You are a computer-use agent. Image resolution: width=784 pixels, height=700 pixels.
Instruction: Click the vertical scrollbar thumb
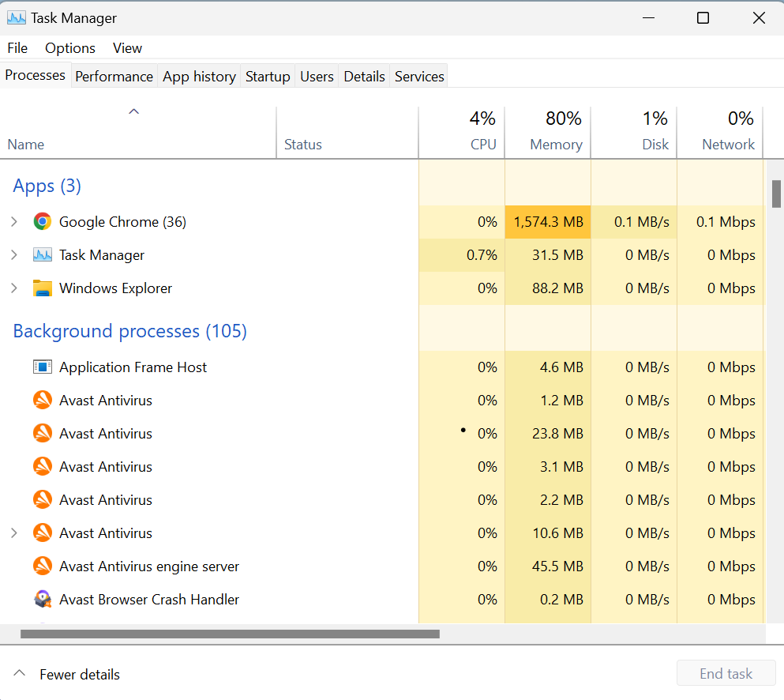(x=776, y=194)
